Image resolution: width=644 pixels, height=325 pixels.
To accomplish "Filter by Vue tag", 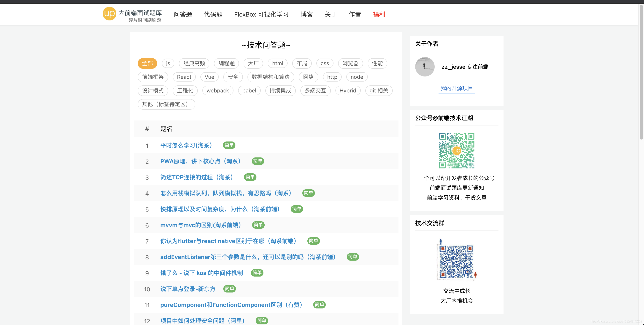I will pyautogui.click(x=210, y=77).
